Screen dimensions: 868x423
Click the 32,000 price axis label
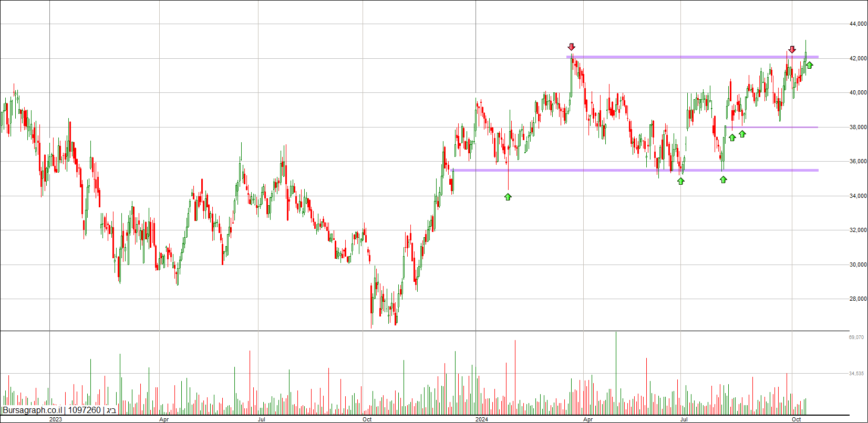(x=859, y=230)
